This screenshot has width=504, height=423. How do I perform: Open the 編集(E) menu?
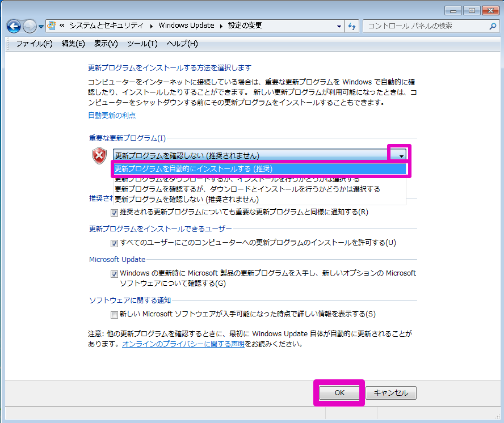click(73, 44)
